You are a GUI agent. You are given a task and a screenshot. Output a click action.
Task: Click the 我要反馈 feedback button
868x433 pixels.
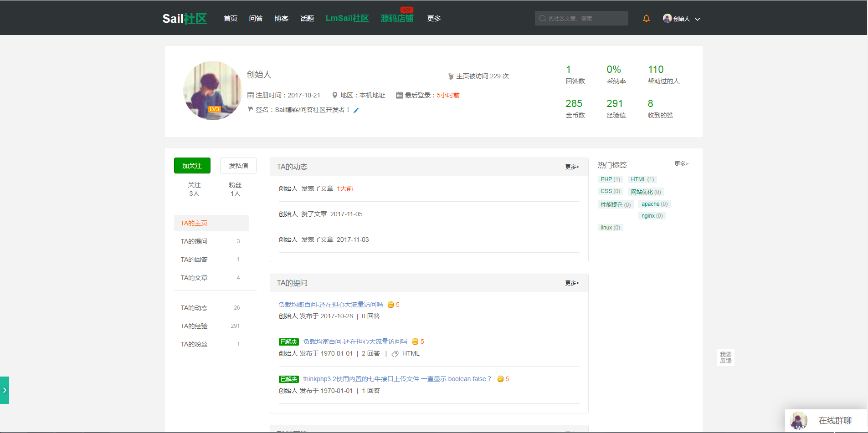[726, 357]
